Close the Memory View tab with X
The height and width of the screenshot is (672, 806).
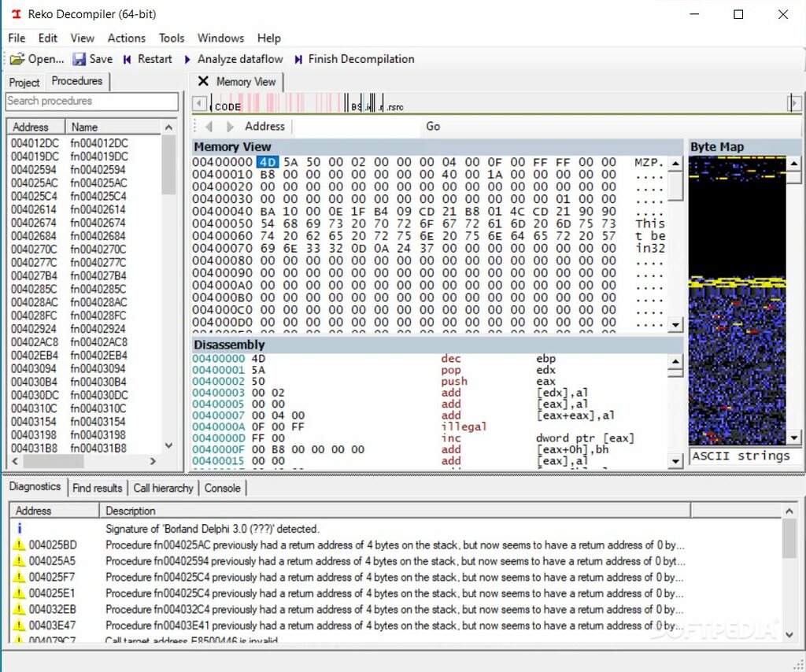pos(203,81)
